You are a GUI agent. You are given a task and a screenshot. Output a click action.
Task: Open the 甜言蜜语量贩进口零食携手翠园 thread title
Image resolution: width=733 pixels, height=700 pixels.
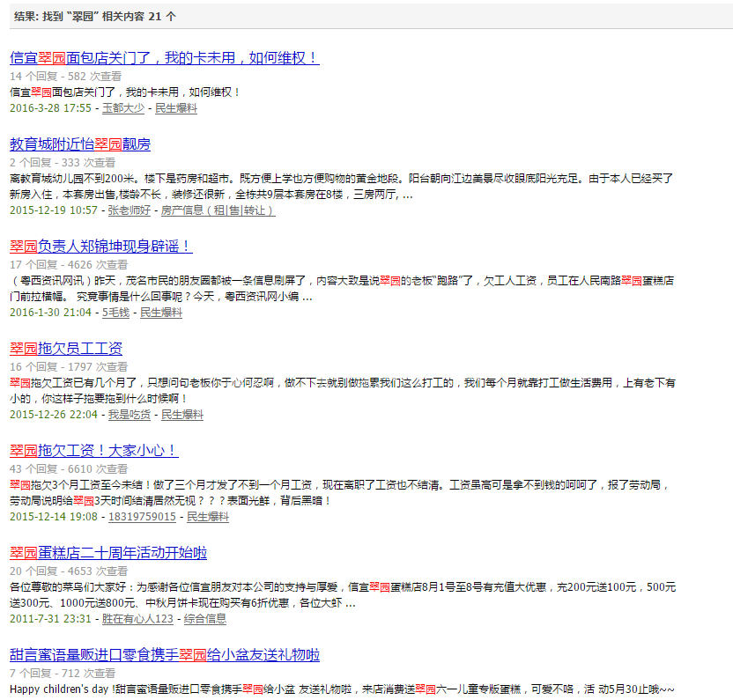coord(165,655)
